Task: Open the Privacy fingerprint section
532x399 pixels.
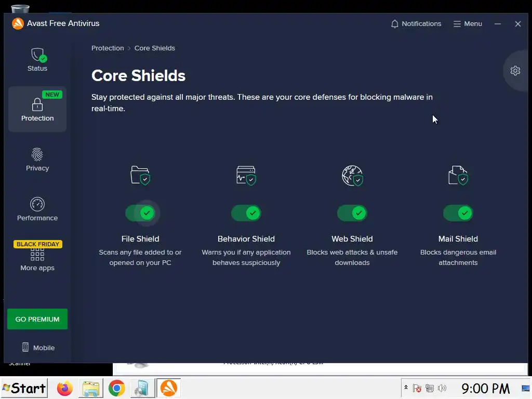Action: pyautogui.click(x=37, y=159)
